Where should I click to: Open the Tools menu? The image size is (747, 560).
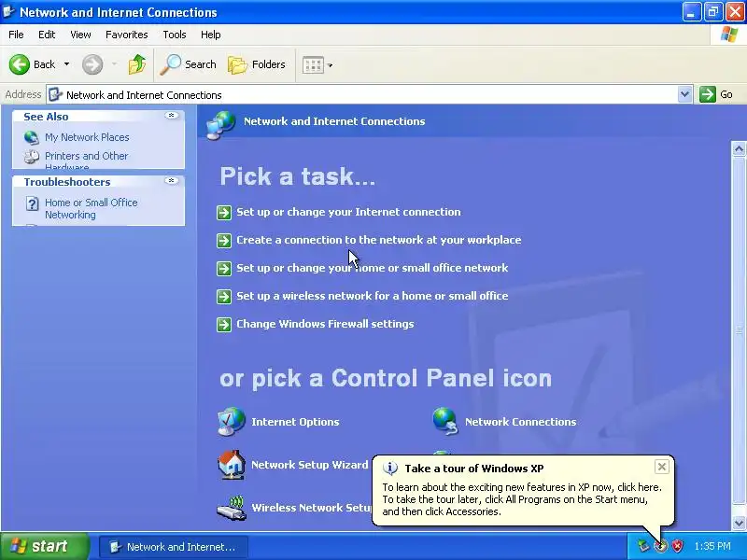pos(175,35)
